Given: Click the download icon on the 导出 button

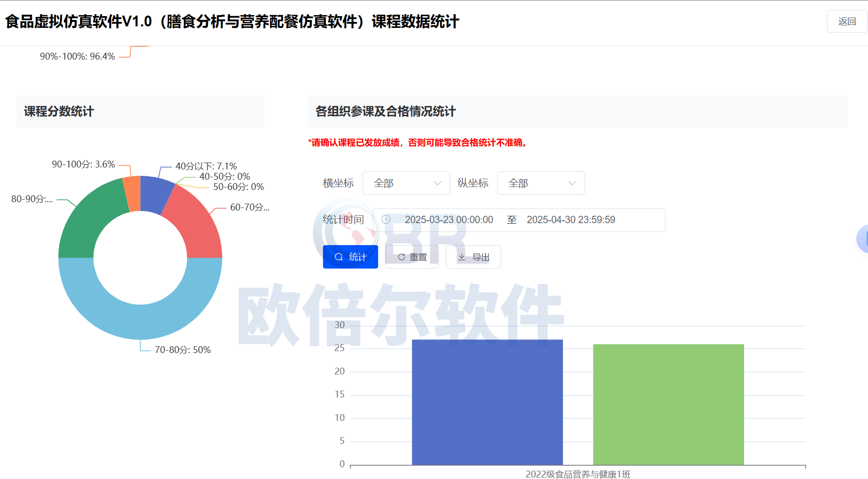Looking at the screenshot, I should [462, 257].
